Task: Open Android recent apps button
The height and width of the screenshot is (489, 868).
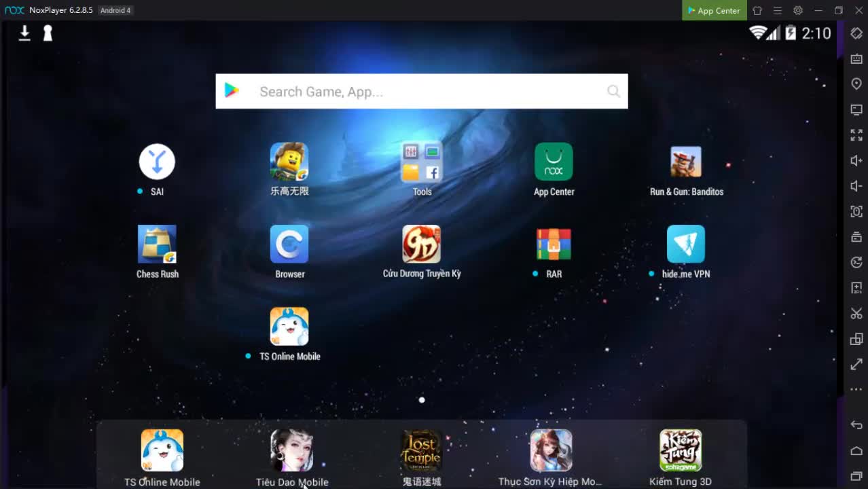Action: 856,476
